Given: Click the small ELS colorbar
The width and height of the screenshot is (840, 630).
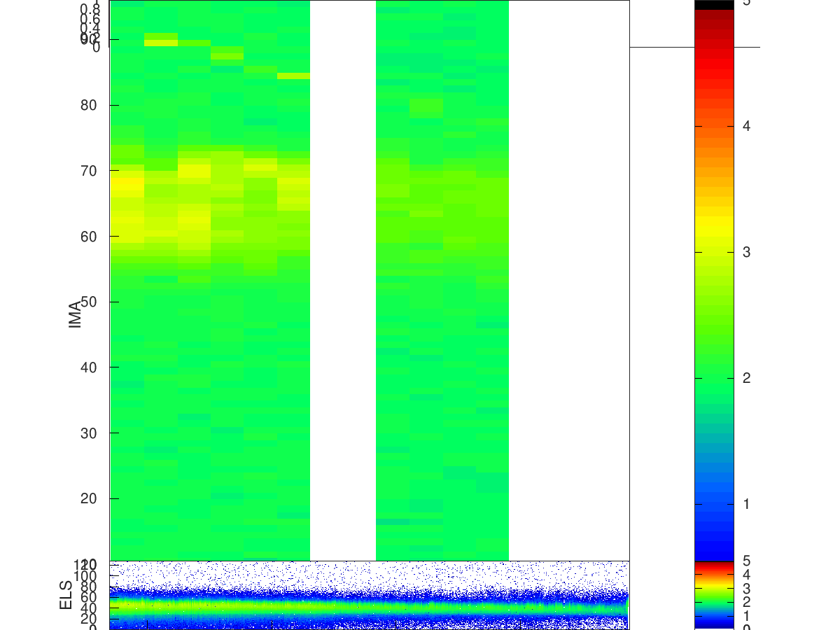Looking at the screenshot, I should click(x=714, y=595).
